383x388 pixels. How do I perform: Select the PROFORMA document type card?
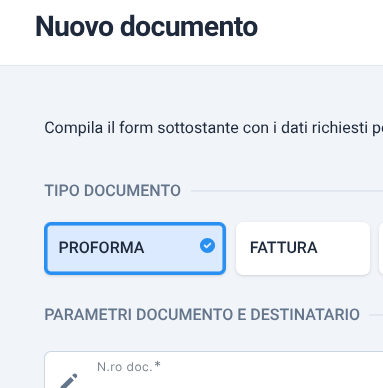point(135,249)
